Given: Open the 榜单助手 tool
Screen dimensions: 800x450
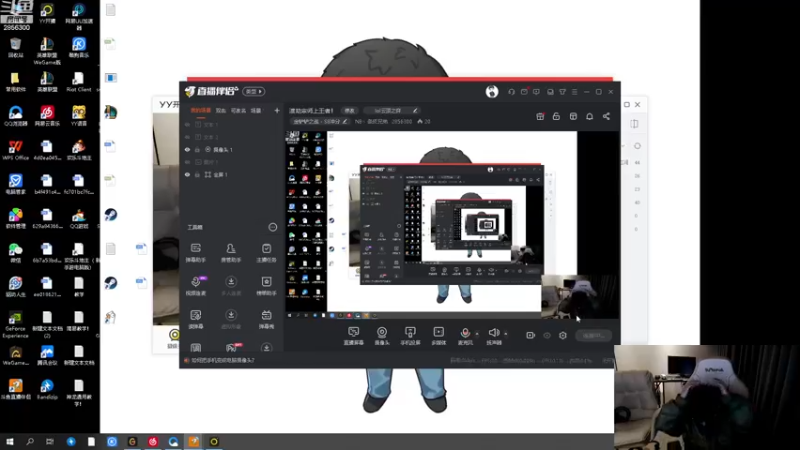Looking at the screenshot, I should click(266, 286).
